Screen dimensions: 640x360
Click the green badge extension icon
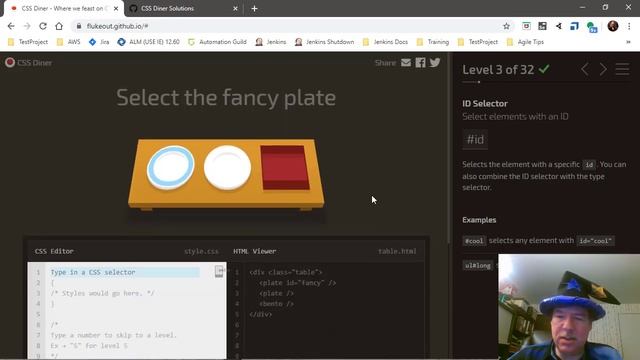pyautogui.click(x=592, y=27)
